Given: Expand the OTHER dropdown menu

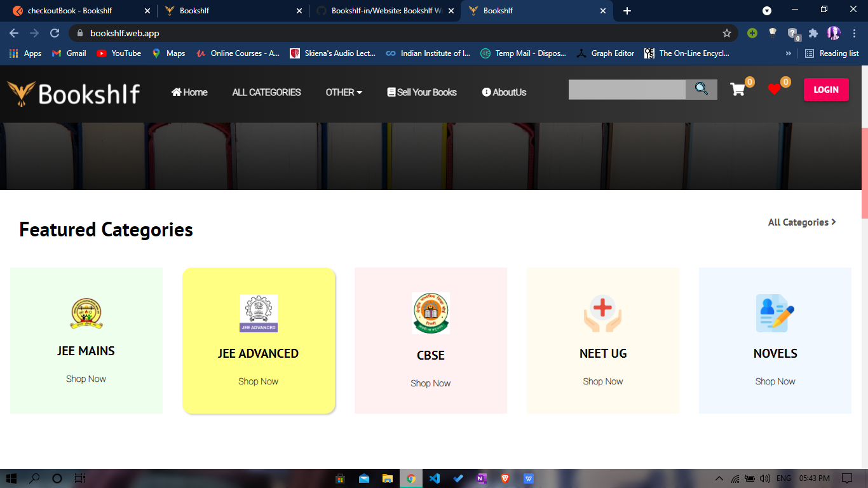Looking at the screenshot, I should (x=344, y=92).
